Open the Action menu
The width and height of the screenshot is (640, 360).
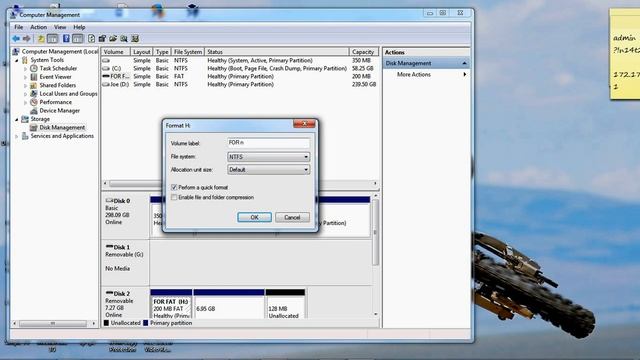tap(38, 27)
